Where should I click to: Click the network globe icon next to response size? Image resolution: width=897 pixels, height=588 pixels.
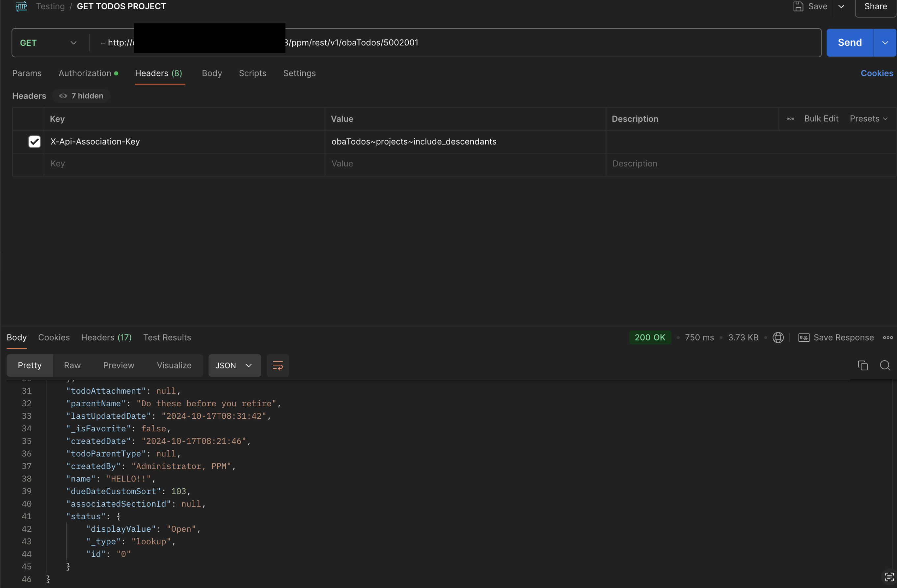coord(778,337)
